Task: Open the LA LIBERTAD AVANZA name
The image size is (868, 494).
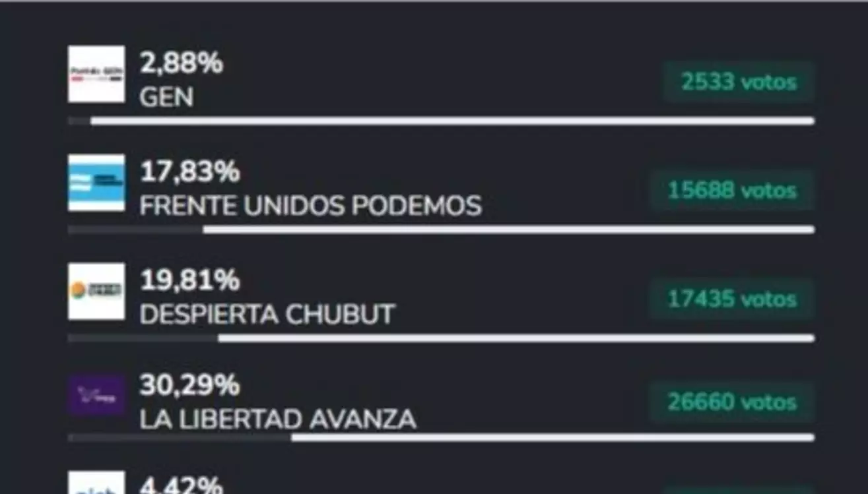Action: click(x=277, y=419)
